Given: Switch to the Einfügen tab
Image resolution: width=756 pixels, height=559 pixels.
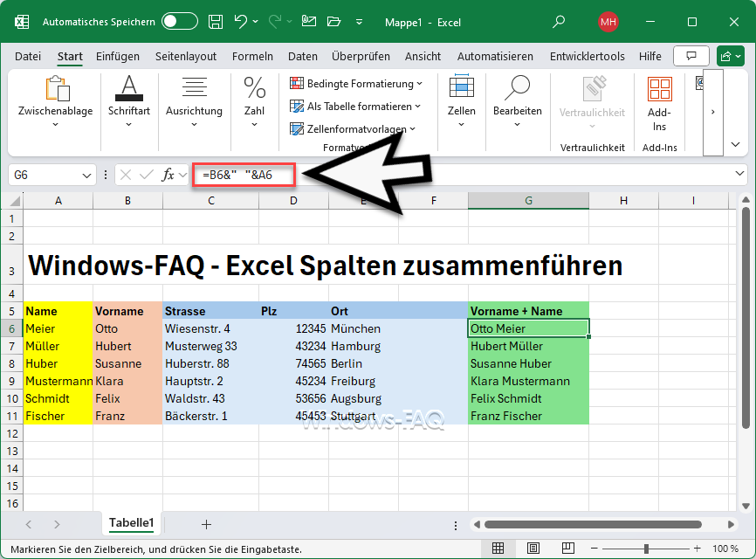Looking at the screenshot, I should click(118, 57).
